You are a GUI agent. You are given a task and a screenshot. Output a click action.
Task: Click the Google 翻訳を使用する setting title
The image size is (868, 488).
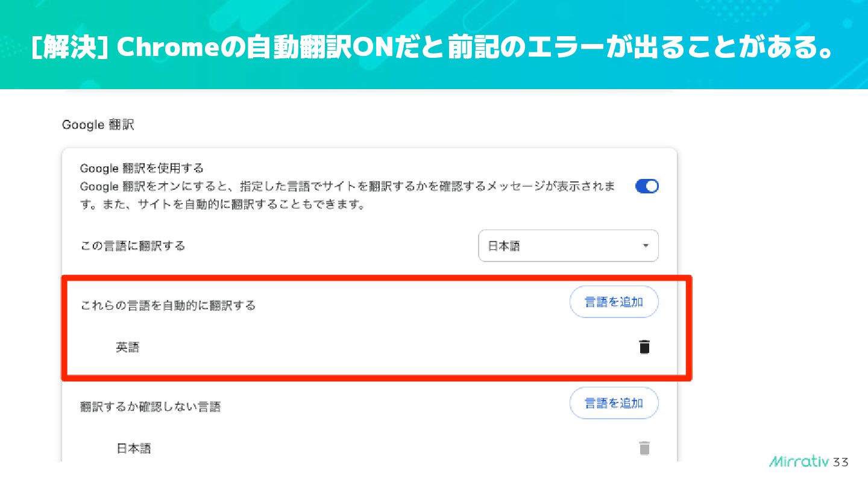142,168
